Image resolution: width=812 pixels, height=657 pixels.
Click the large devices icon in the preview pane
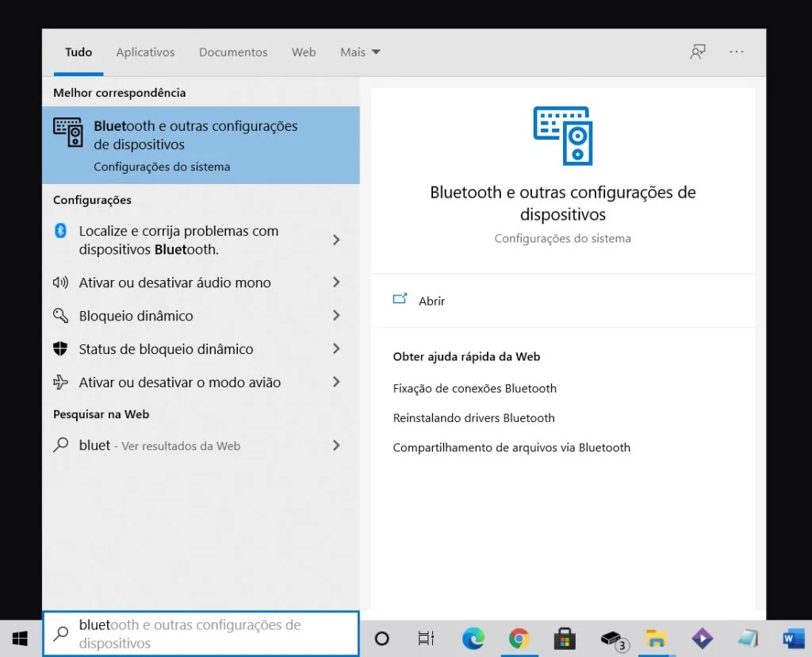coord(563,136)
